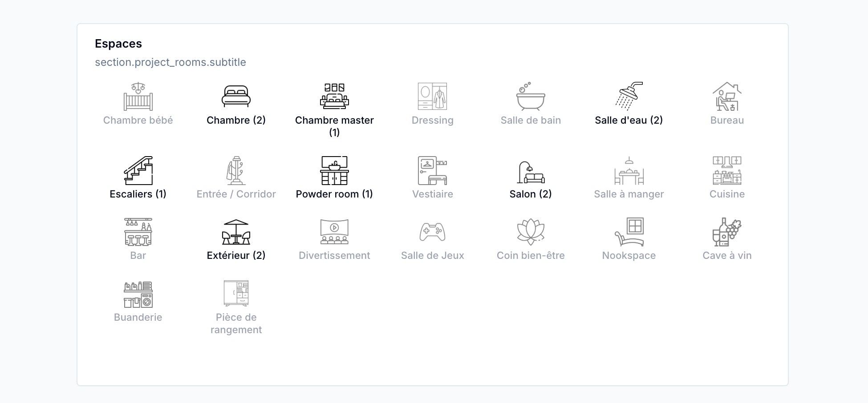This screenshot has width=868, height=403.
Task: Click the Chambre bed icon
Action: (236, 96)
